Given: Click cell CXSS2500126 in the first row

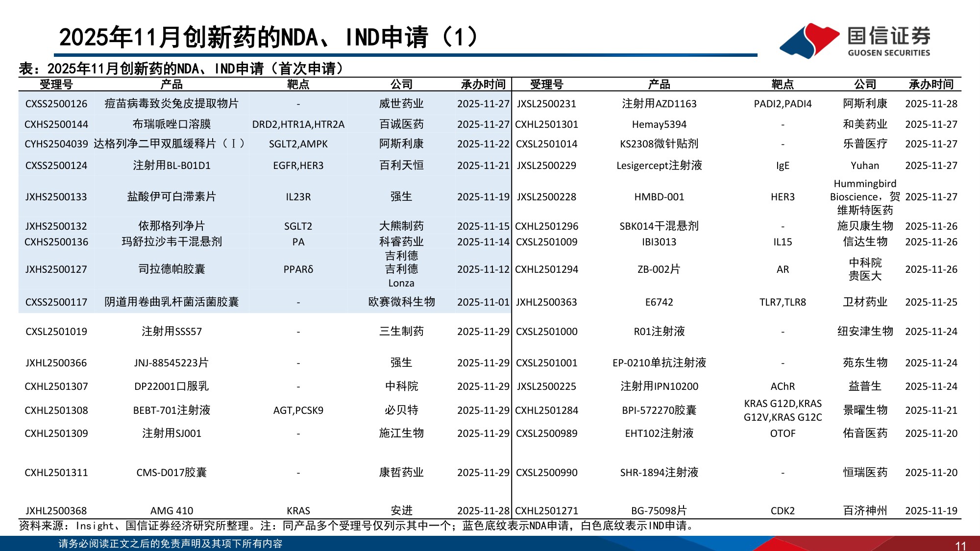Looking at the screenshot, I should point(57,104).
